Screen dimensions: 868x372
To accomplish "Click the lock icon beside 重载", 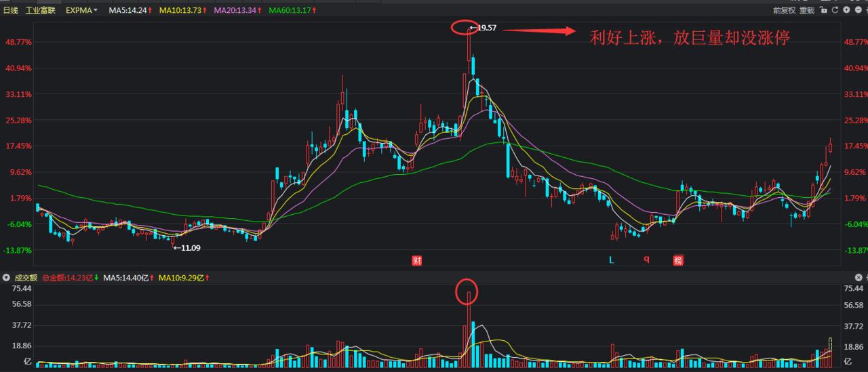I will click(824, 10).
